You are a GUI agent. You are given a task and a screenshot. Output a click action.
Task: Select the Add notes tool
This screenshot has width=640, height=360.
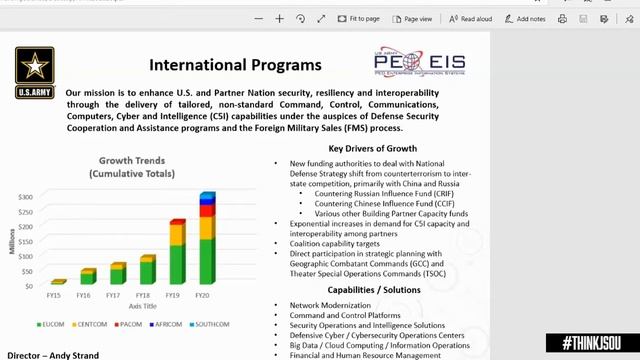pos(525,19)
